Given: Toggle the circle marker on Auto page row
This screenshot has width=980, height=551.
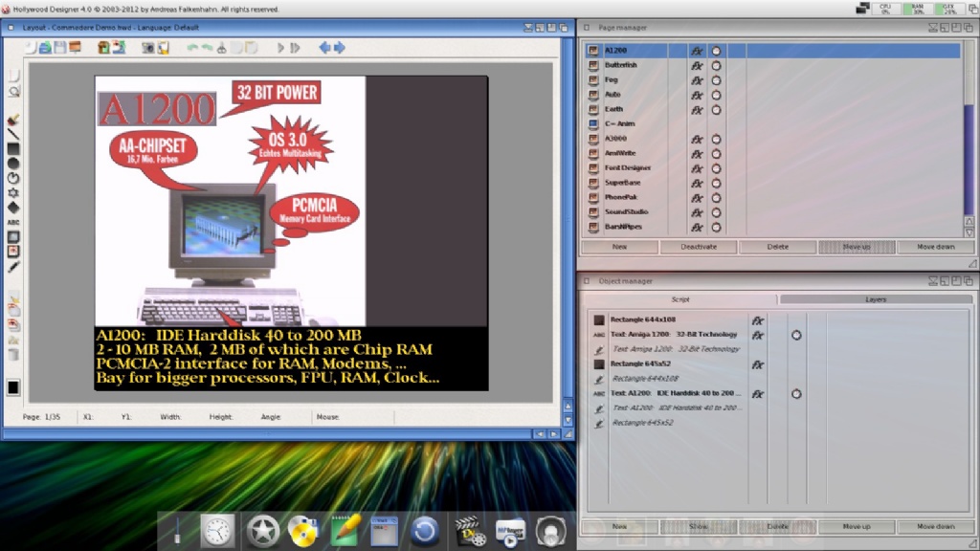Looking at the screenshot, I should (x=716, y=95).
